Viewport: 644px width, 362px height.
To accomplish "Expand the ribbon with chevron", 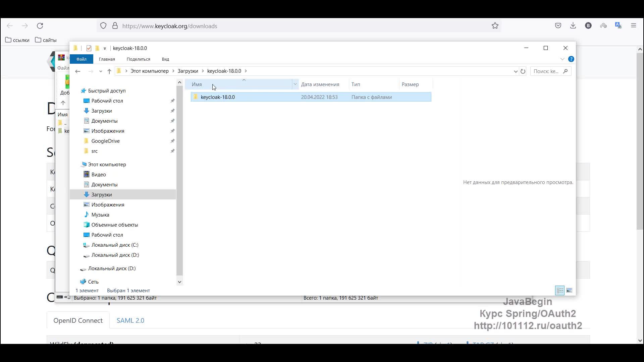I will click(562, 59).
